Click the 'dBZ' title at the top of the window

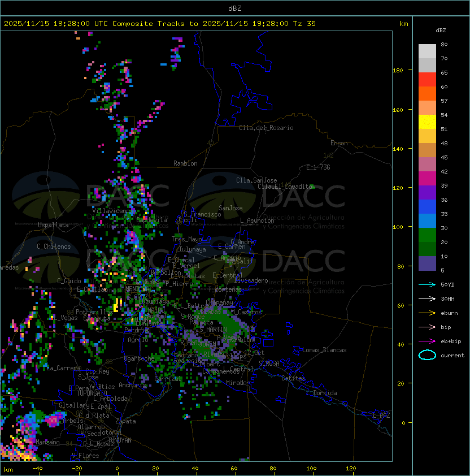point(235,8)
